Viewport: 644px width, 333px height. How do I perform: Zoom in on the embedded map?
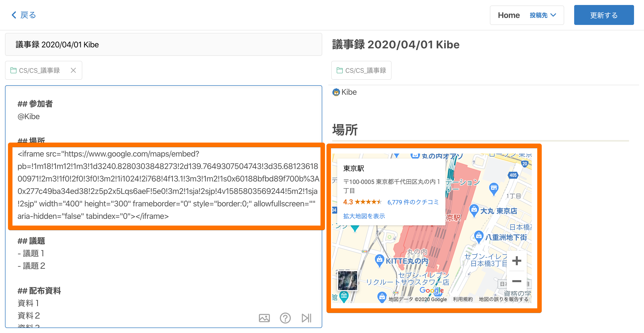point(516,261)
